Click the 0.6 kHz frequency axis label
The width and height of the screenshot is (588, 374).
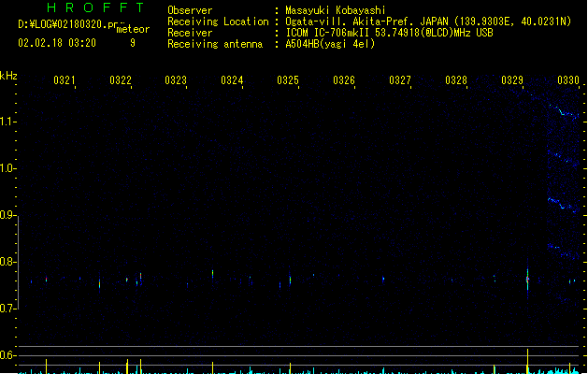(x=7, y=355)
